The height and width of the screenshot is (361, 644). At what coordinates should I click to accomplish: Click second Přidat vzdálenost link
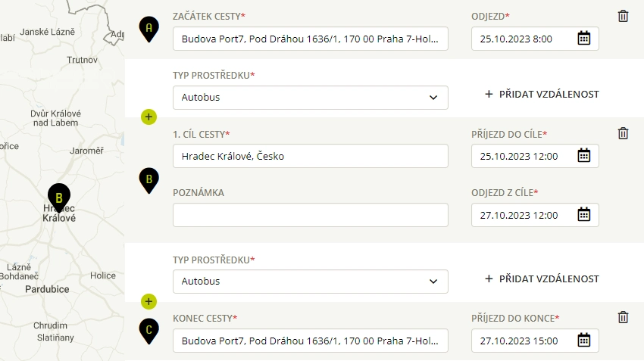[542, 279]
